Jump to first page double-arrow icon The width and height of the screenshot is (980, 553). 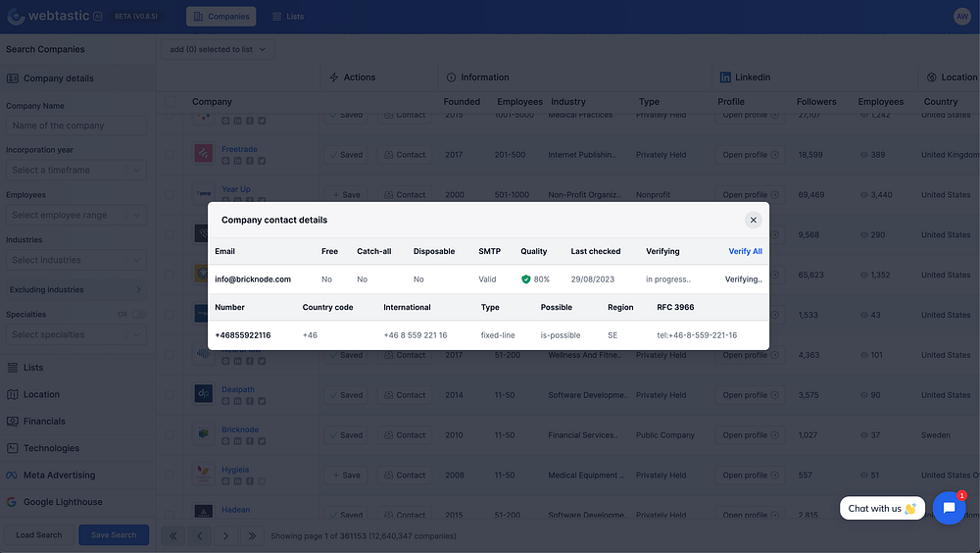173,535
